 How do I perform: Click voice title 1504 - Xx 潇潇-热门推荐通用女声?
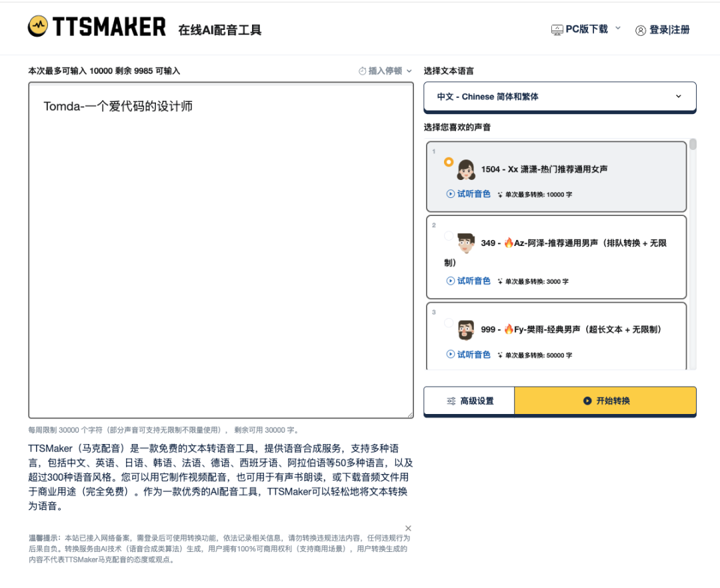pyautogui.click(x=544, y=169)
